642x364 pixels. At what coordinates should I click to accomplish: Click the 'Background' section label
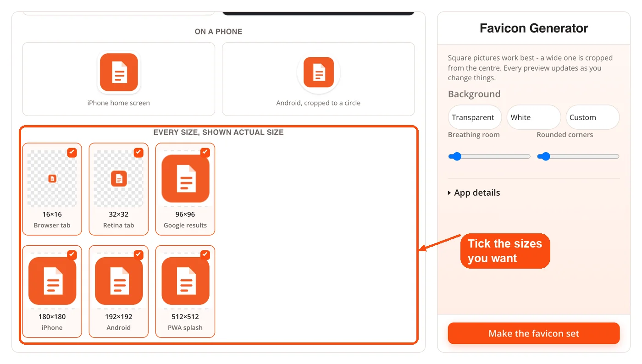pyautogui.click(x=474, y=94)
